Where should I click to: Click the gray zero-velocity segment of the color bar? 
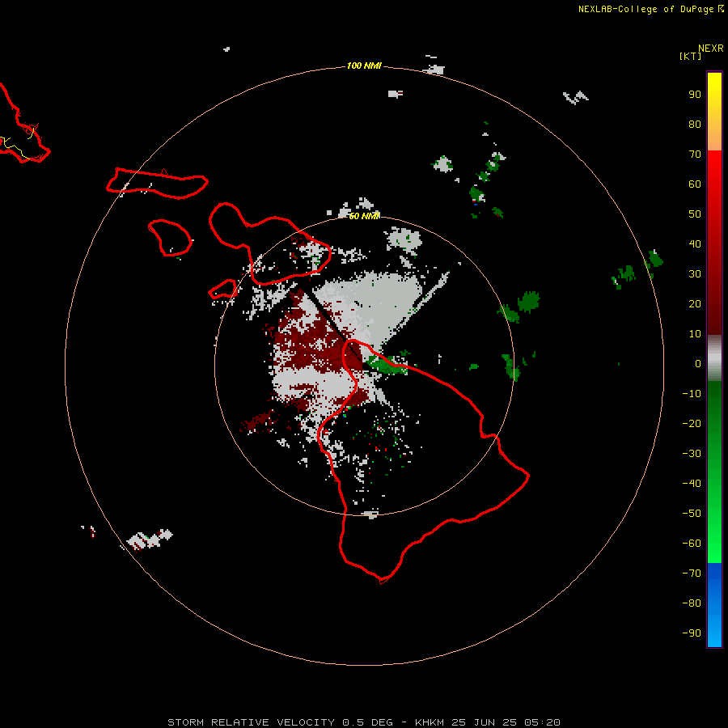click(714, 358)
